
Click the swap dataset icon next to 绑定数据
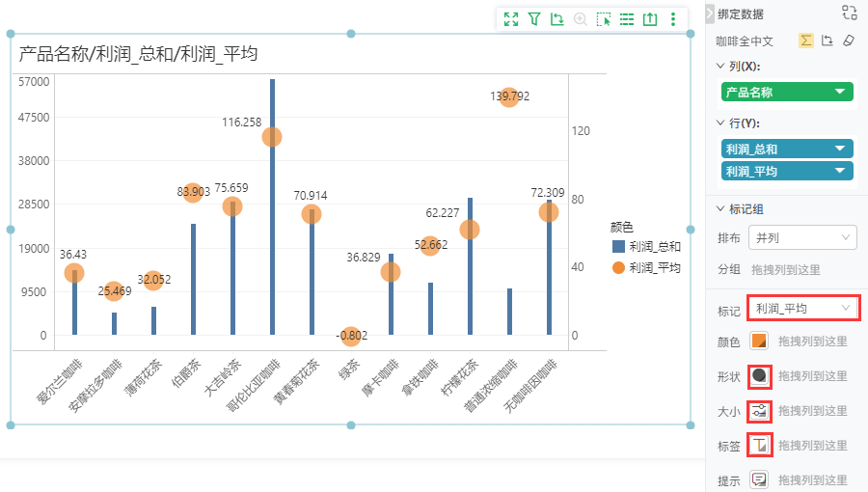click(849, 13)
